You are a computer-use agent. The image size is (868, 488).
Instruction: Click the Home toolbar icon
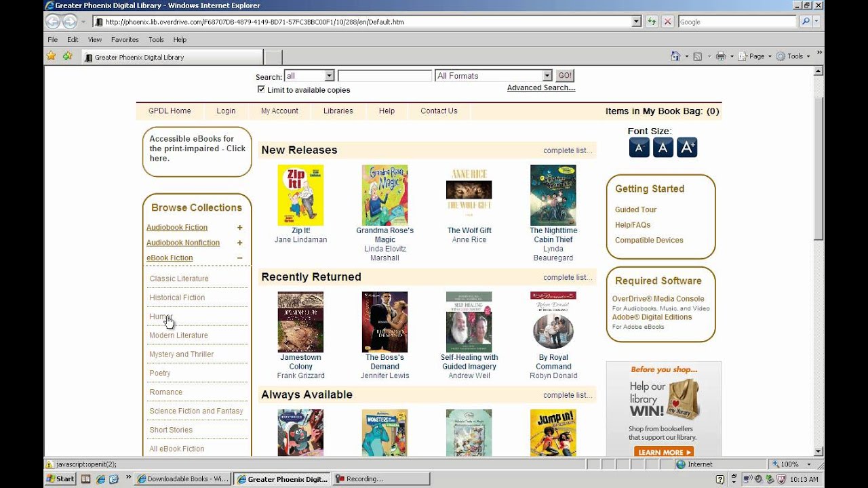click(x=675, y=56)
